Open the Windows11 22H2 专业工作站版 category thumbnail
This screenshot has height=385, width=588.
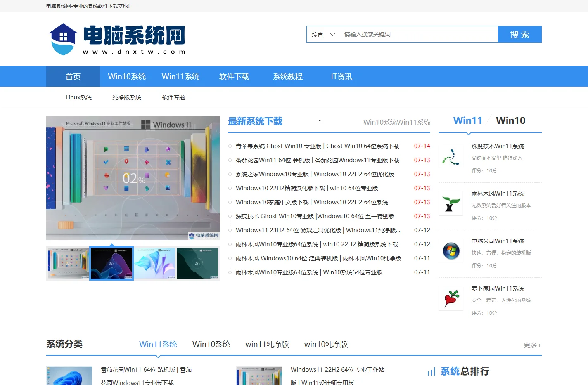click(259, 376)
